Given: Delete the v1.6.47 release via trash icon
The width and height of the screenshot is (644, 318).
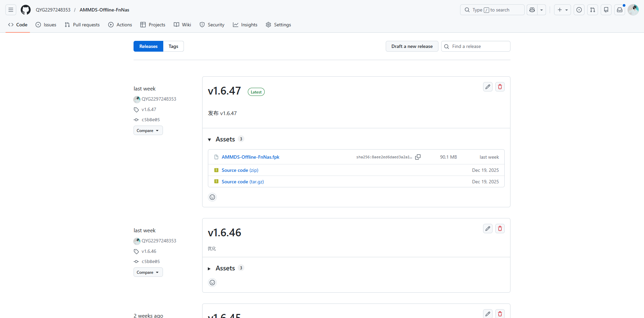Looking at the screenshot, I should [x=500, y=87].
